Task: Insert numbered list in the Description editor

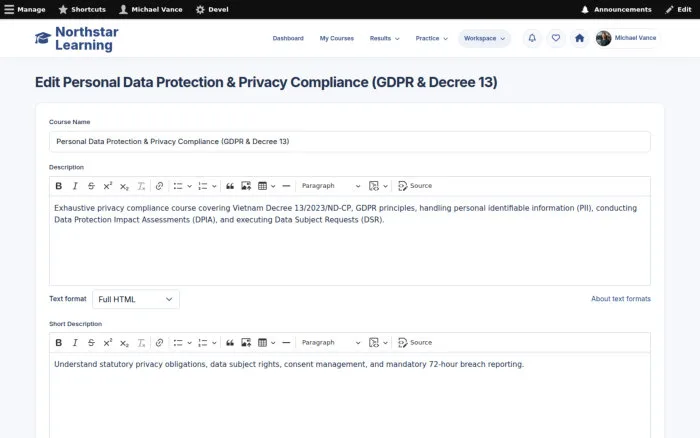Action: tap(203, 186)
